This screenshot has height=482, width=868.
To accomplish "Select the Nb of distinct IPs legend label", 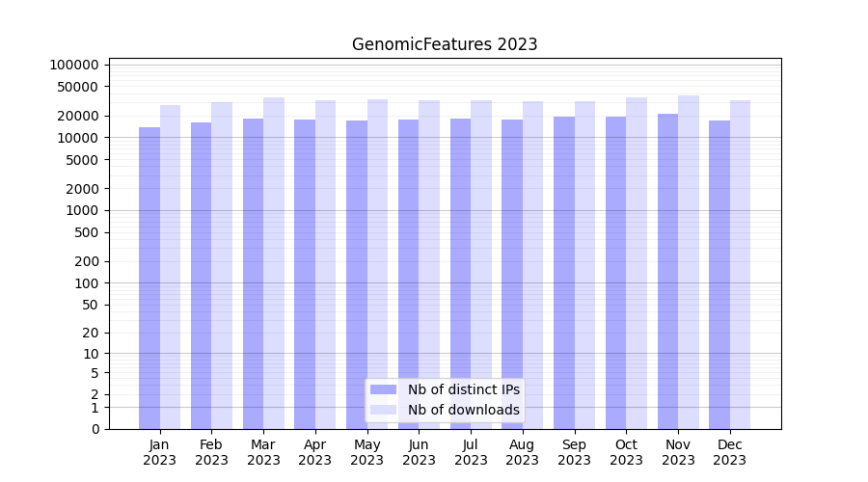I will (x=463, y=389).
